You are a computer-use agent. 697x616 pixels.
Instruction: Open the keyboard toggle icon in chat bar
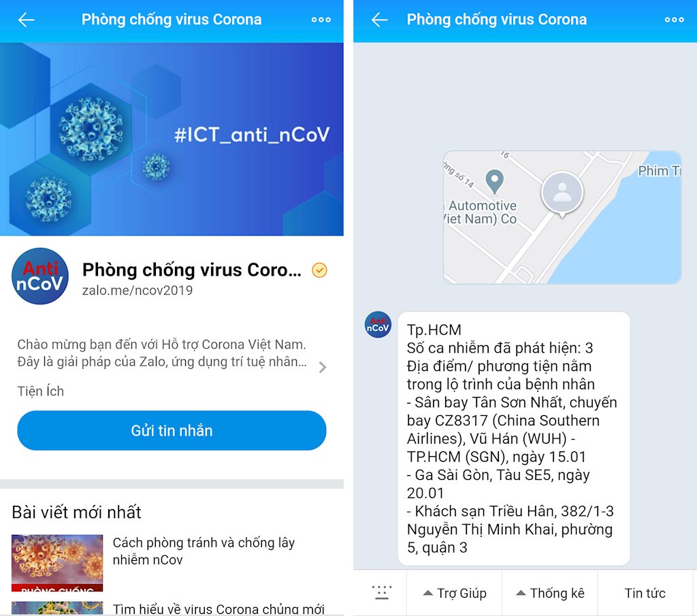pyautogui.click(x=381, y=593)
